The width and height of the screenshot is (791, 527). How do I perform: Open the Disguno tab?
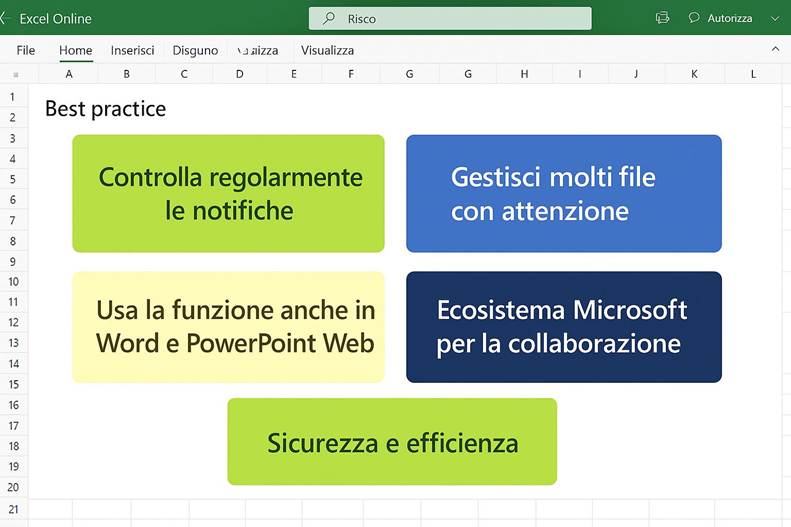(195, 50)
